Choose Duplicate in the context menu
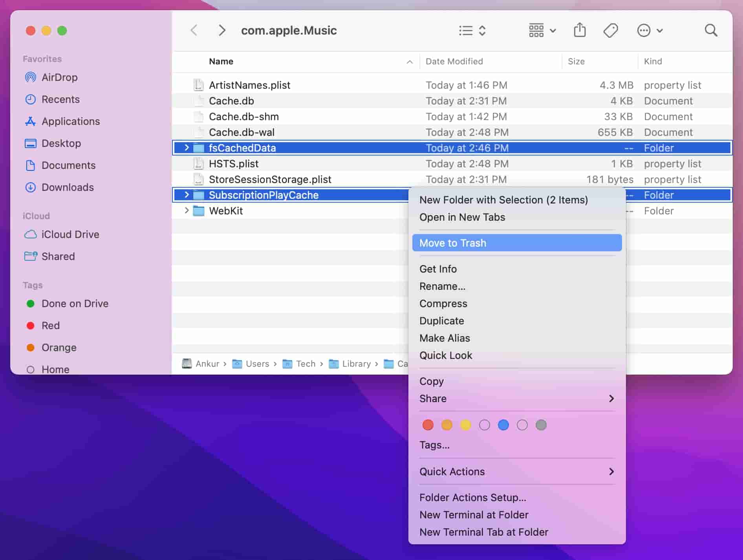Viewport: 743px width, 560px height. pos(517,321)
